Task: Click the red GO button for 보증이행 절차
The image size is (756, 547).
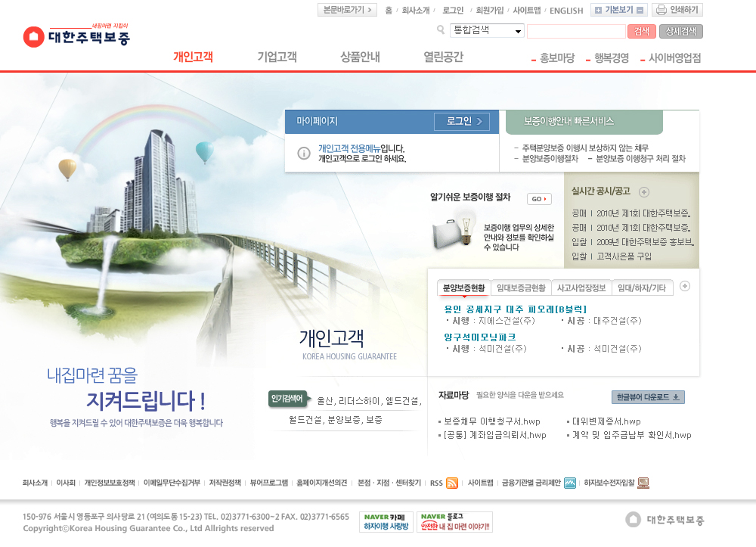Action: click(x=539, y=199)
